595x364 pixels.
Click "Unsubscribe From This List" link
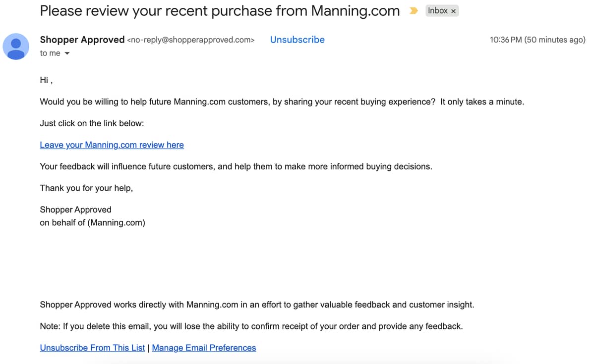(x=92, y=348)
